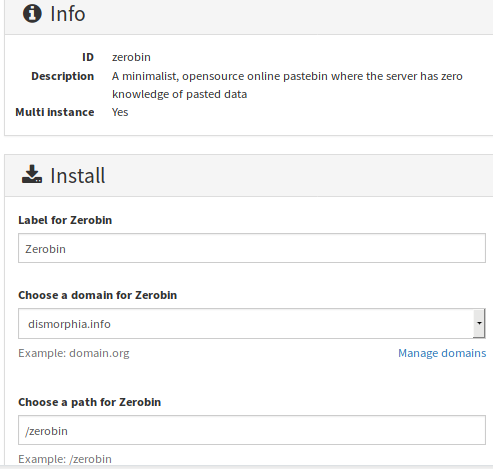Click the Example: domain.org hint text
The width and height of the screenshot is (493, 469).
[74, 353]
